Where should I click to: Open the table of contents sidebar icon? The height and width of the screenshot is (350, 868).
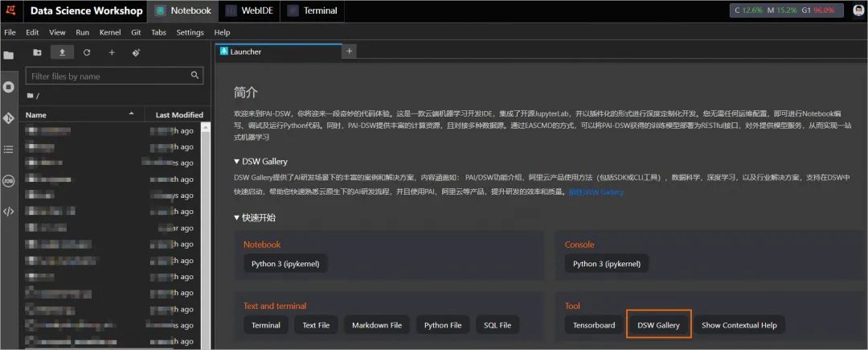(x=9, y=149)
